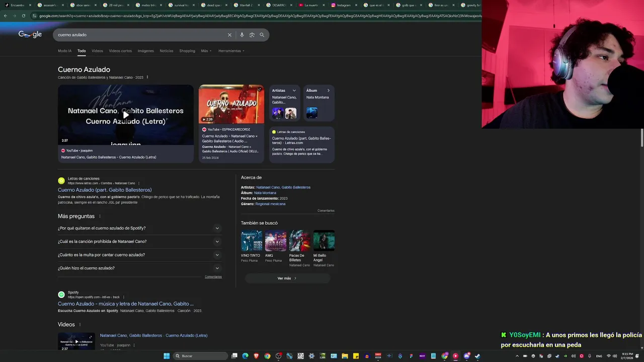The height and width of the screenshot is (362, 644).
Task: Open the Nata Montana album link
Action: (265, 193)
